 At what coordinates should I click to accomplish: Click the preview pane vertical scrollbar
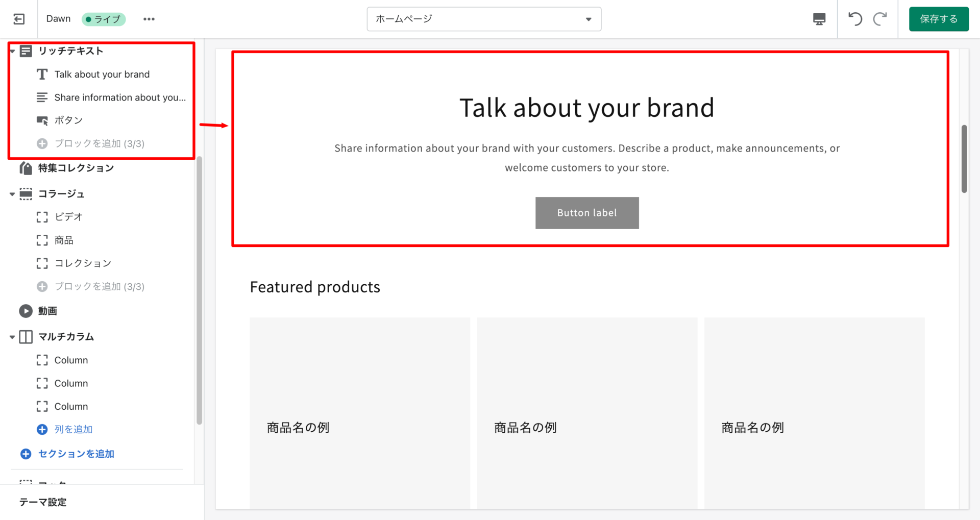point(964,158)
